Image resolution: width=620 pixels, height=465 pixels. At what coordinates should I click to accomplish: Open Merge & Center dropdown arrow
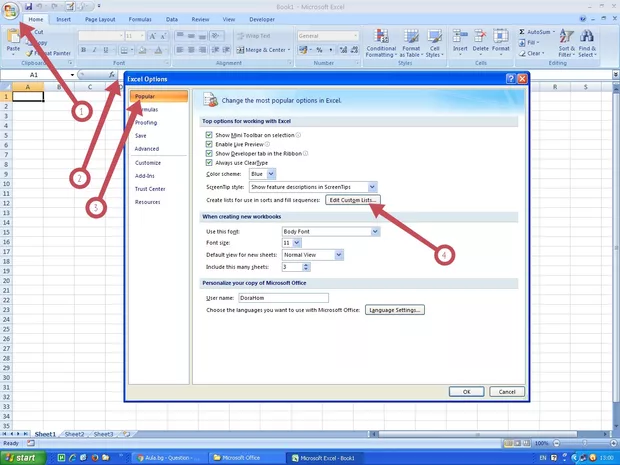(x=289, y=50)
